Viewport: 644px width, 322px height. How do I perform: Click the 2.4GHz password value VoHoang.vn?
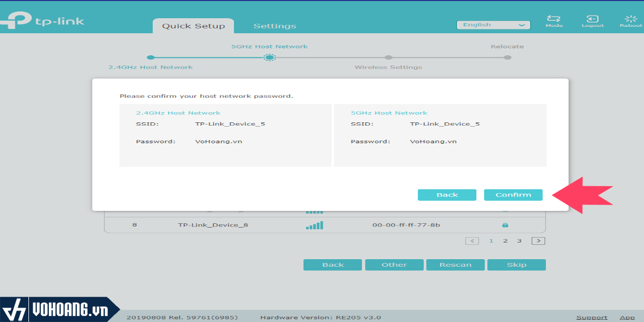pos(218,142)
